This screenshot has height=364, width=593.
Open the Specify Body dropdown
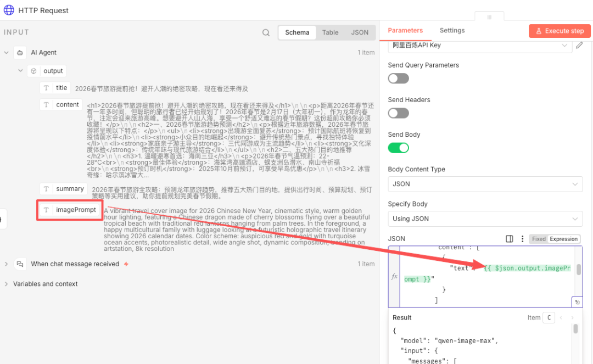point(485,219)
